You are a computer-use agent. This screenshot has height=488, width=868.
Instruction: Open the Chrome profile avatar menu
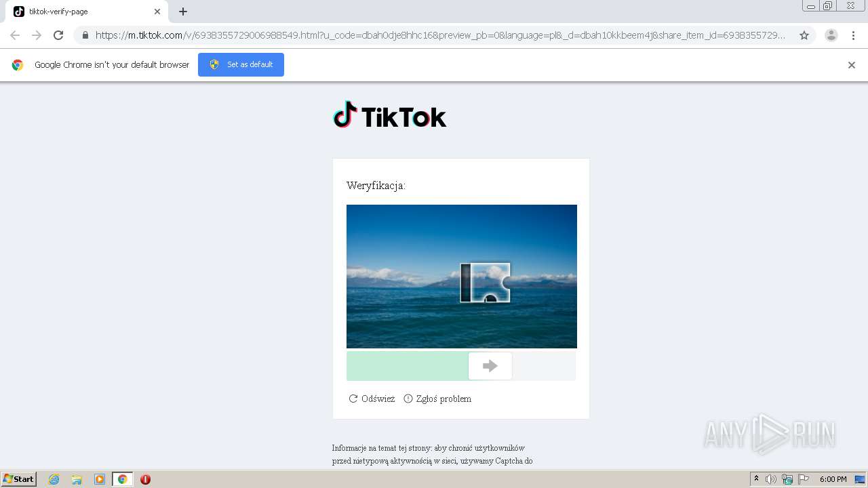tap(831, 35)
